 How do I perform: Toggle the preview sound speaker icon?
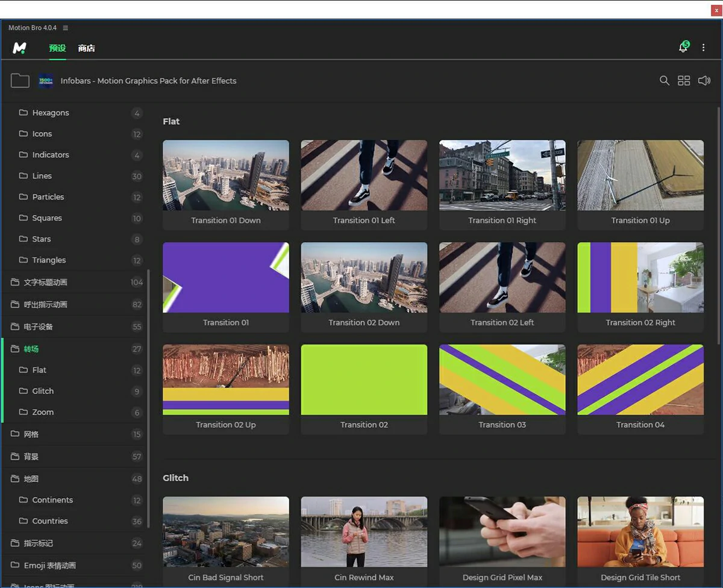(704, 81)
